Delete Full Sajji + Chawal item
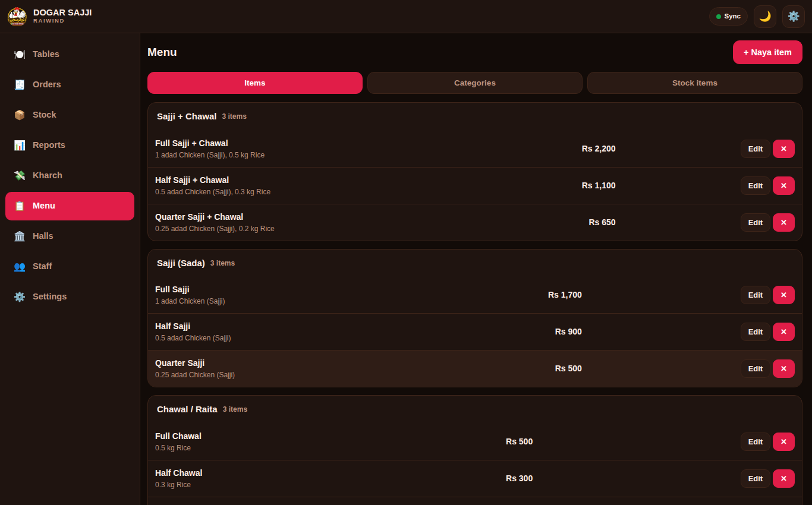812x505 pixels. 783,149
